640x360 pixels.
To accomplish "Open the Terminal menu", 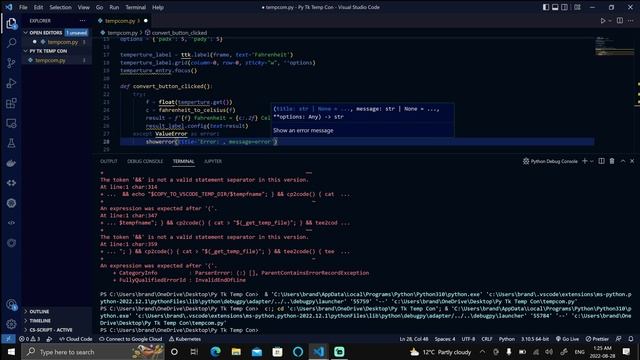I will [x=136, y=7].
